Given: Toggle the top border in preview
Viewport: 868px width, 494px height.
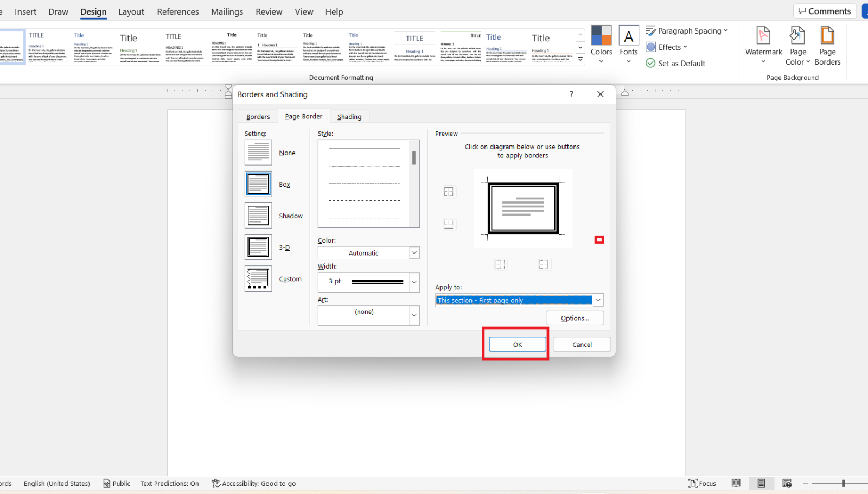Looking at the screenshot, I should [449, 192].
